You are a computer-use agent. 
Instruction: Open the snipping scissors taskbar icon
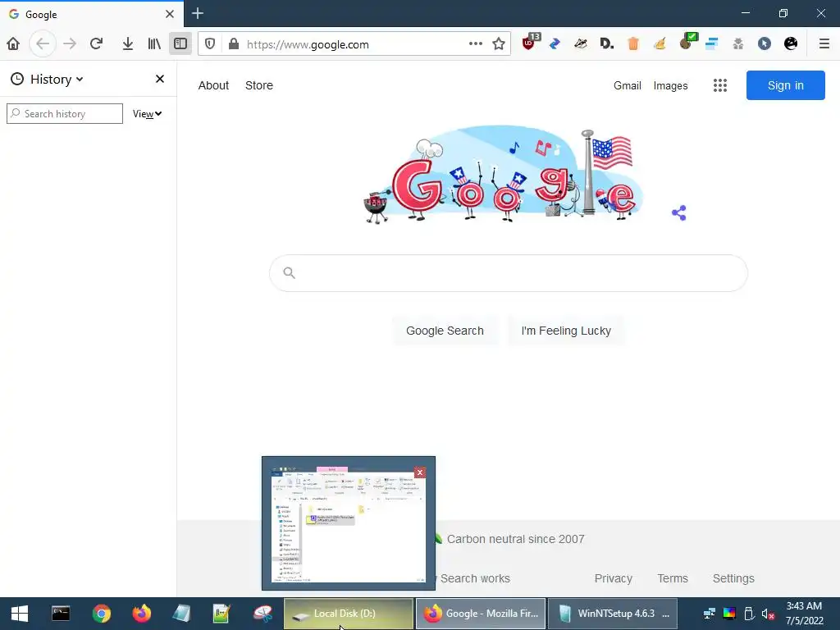pos(262,614)
